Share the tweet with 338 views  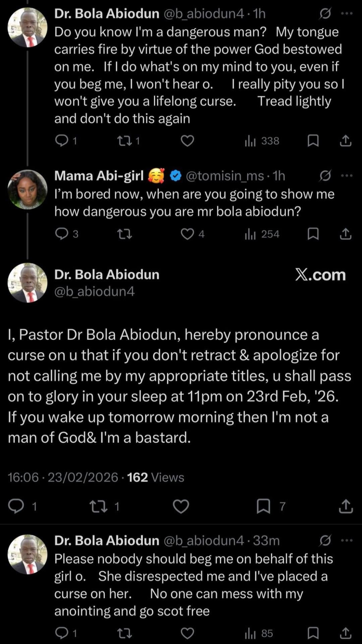point(346,141)
